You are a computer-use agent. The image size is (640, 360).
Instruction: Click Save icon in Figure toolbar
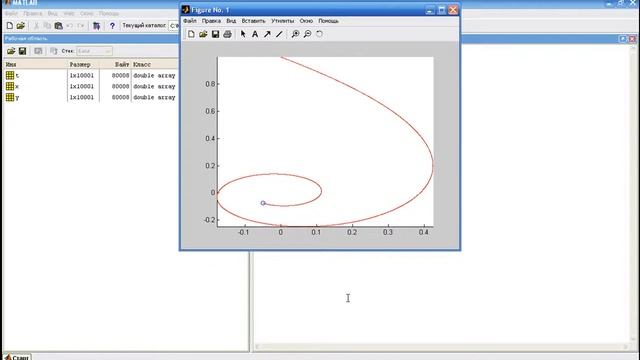(x=215, y=34)
